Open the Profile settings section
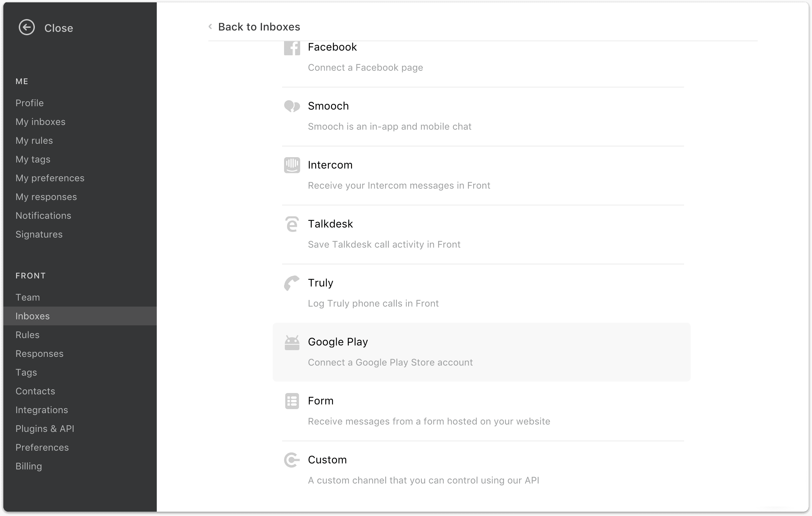Image resolution: width=812 pixels, height=516 pixels. [30, 103]
